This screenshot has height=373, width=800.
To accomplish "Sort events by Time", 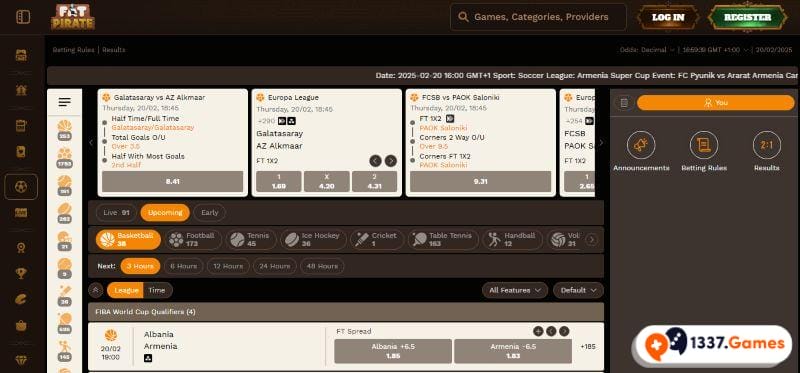I will click(157, 290).
